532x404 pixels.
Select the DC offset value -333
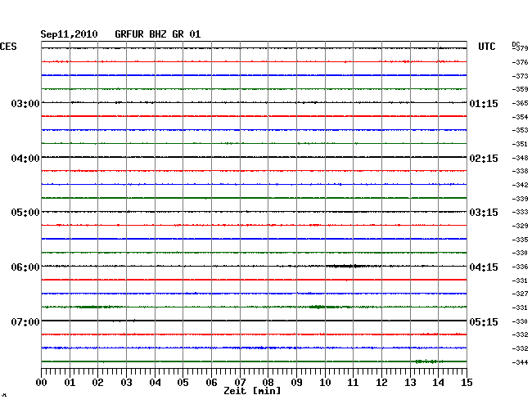coord(520,212)
